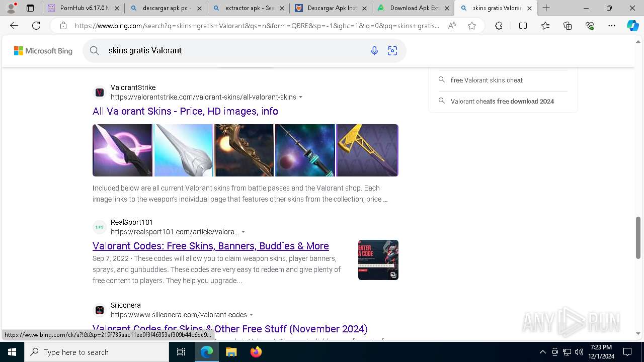
Task: Open the RealSport101 Enter a Code thumbnail
Action: click(x=378, y=260)
